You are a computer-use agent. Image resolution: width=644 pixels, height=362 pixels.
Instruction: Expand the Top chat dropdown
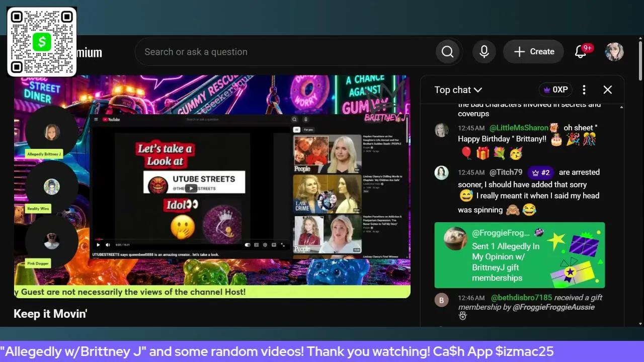coord(458,90)
